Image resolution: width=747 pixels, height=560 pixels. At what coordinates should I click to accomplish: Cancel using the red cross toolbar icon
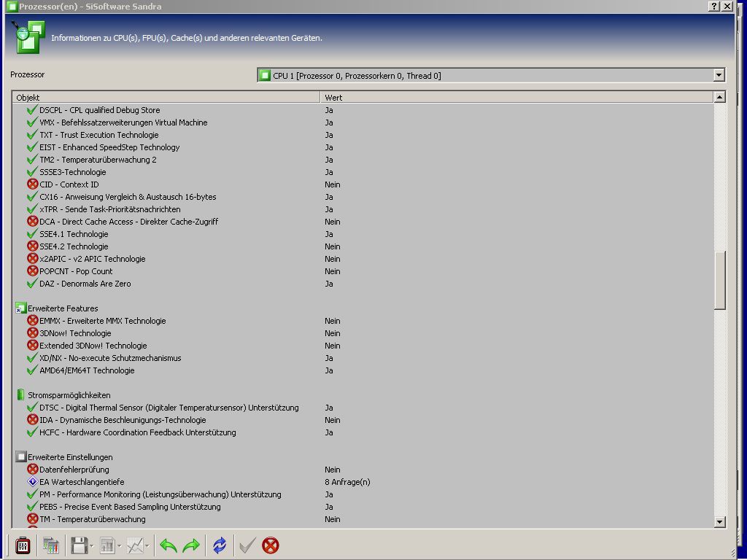point(270,545)
